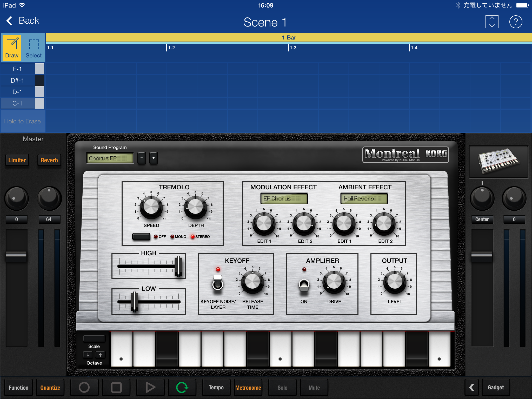Screen dimensions: 532x399
Task: Open the Montreal gadget thumbnail
Action: 498,161
